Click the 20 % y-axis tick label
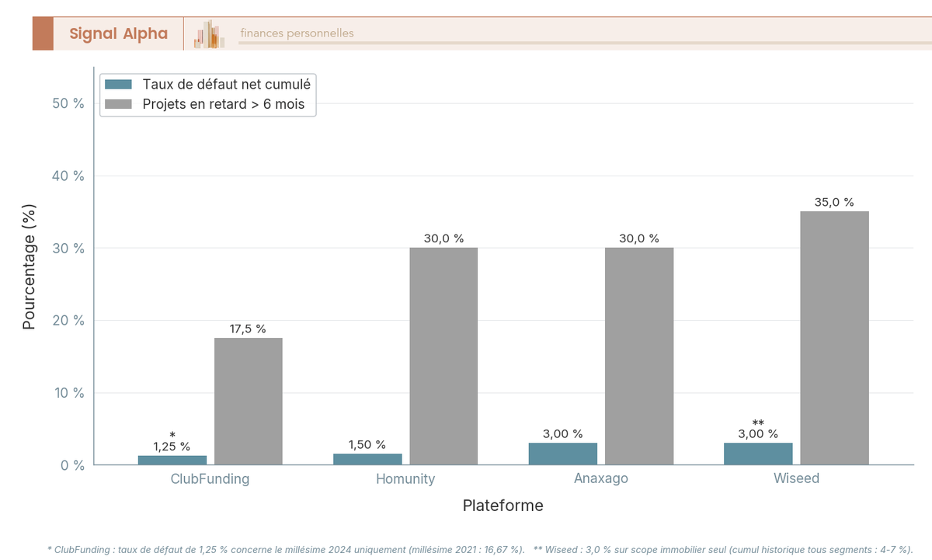Image resolution: width=932 pixels, height=560 pixels. tap(68, 321)
